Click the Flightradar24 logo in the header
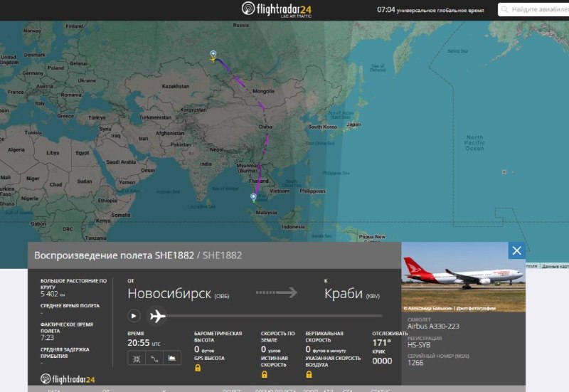Image resolution: width=569 pixels, height=392 pixels. coord(277,9)
